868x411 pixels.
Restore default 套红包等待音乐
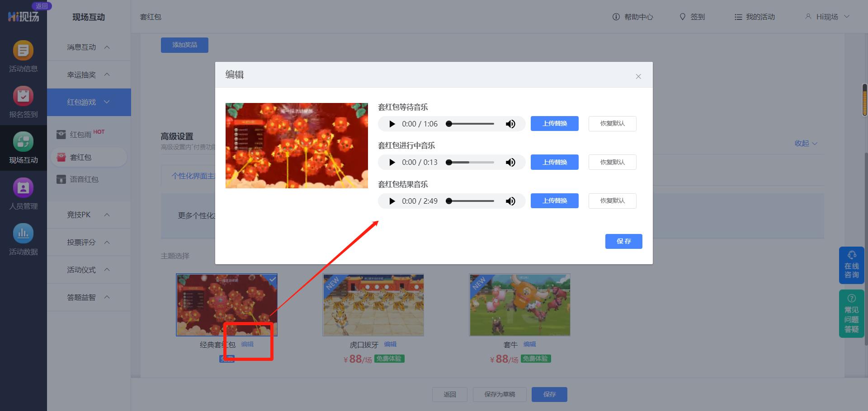[612, 123]
